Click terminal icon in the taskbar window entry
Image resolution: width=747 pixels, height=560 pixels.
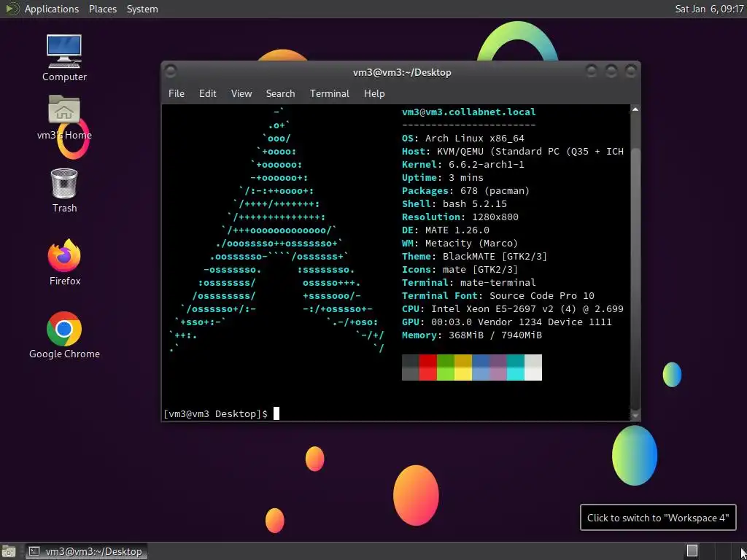tap(34, 551)
